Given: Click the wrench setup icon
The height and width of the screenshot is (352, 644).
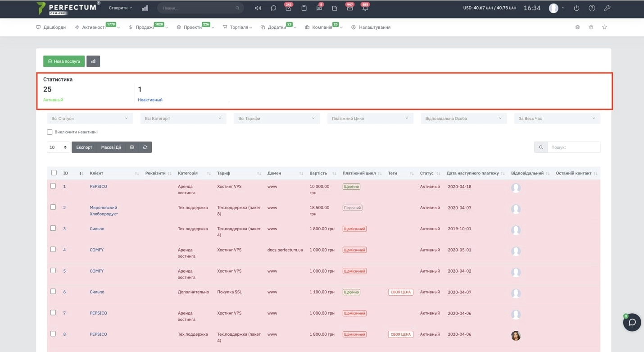Looking at the screenshot, I should pos(607,8).
